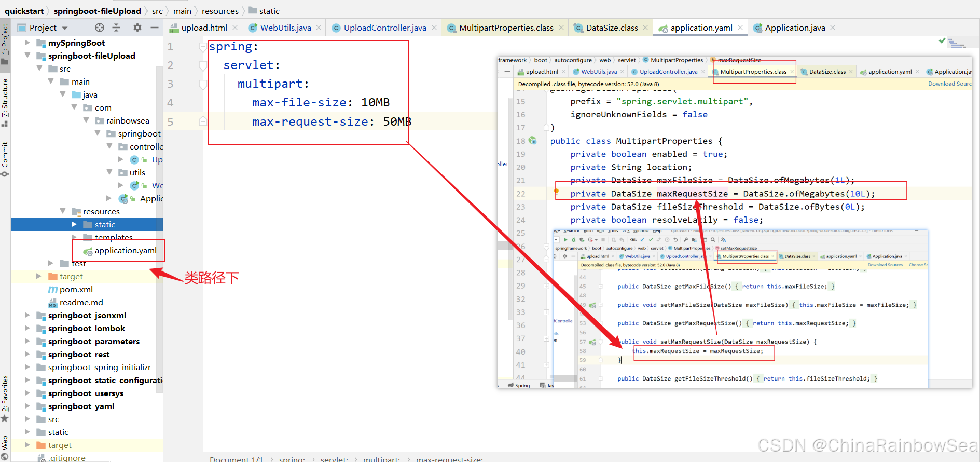Expand the springboot_lombok module

tap(27, 328)
